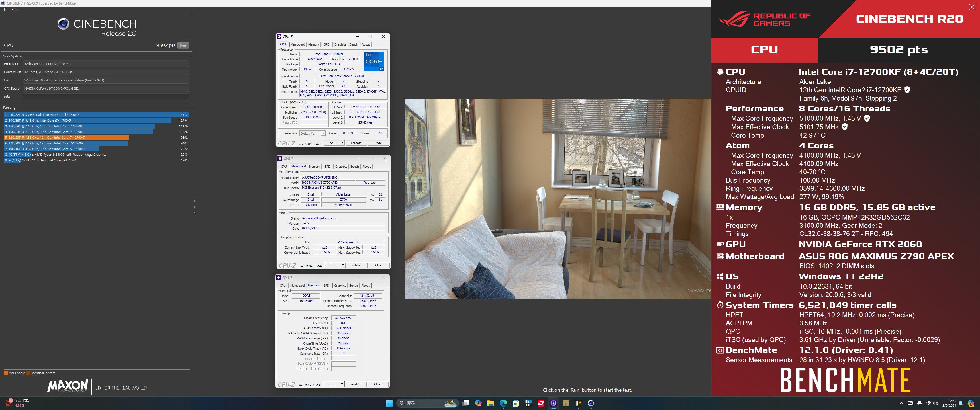The width and height of the screenshot is (980, 410).
Task: Click the Tools button in the Memory window
Action: 332,384
